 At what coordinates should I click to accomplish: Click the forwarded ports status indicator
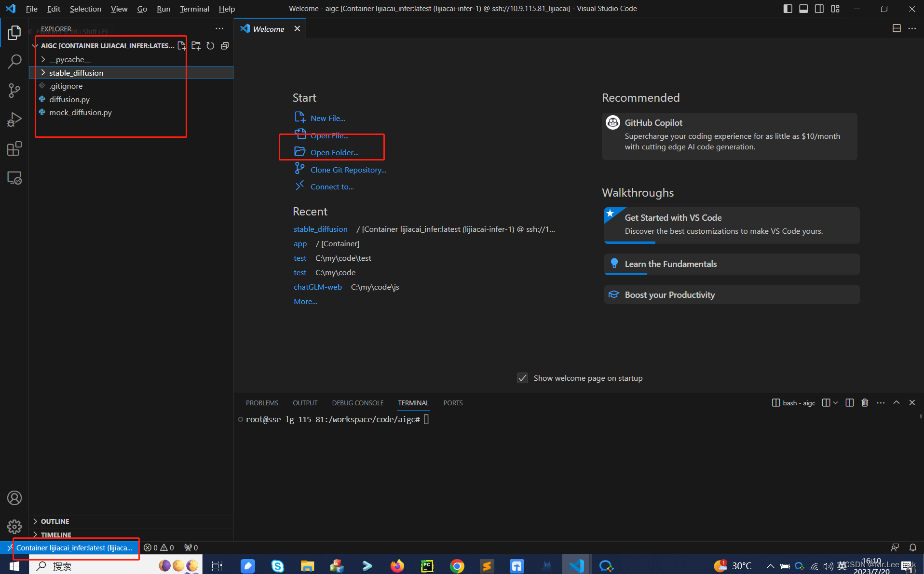pos(191,547)
